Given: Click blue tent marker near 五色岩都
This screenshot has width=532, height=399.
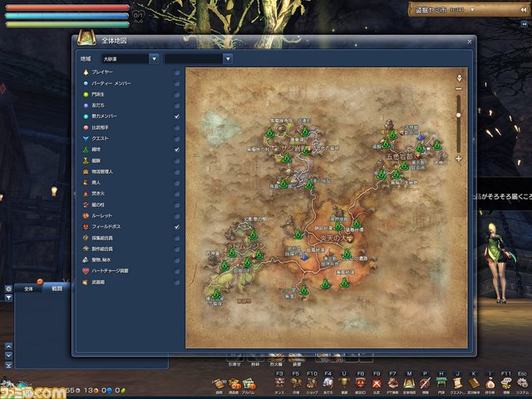Looking at the screenshot, I should pos(421,136).
